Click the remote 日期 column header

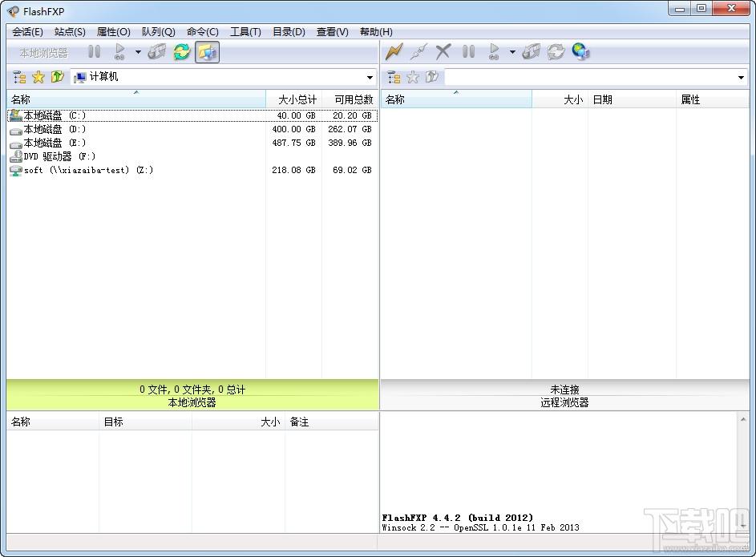(x=602, y=99)
